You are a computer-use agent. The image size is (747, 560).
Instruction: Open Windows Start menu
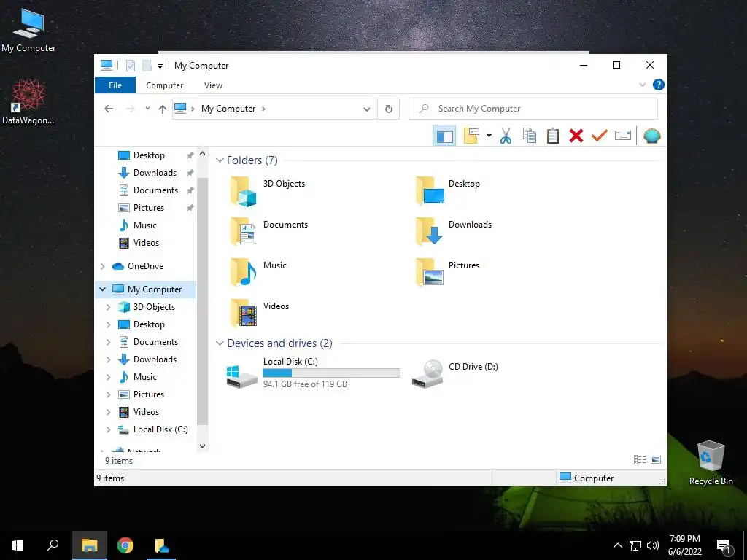pyautogui.click(x=18, y=545)
